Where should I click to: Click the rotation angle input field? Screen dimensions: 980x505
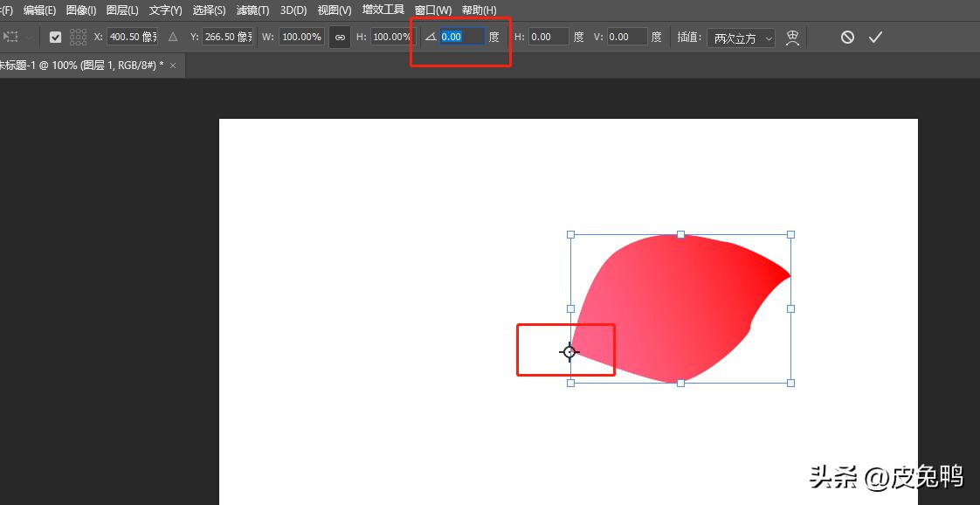[x=461, y=37]
